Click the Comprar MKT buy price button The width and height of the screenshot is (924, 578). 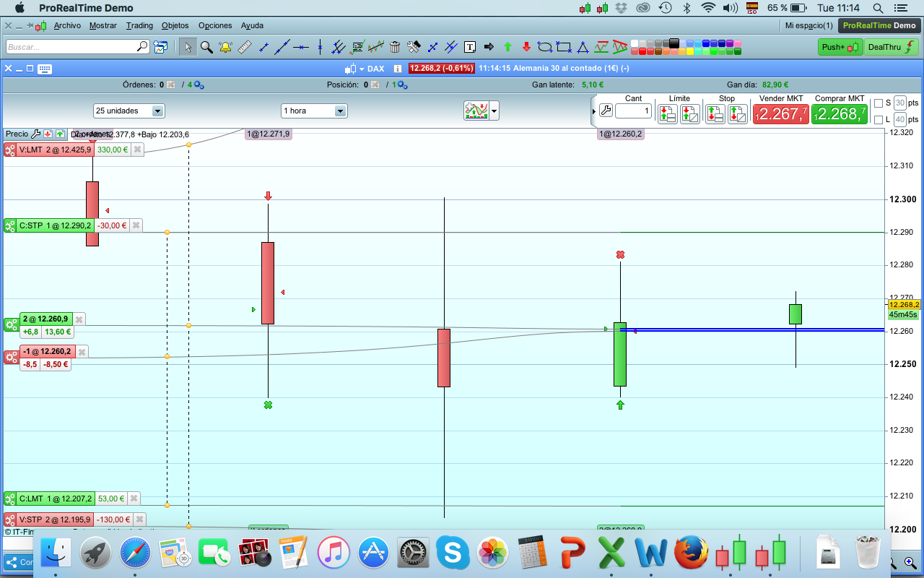[840, 113]
